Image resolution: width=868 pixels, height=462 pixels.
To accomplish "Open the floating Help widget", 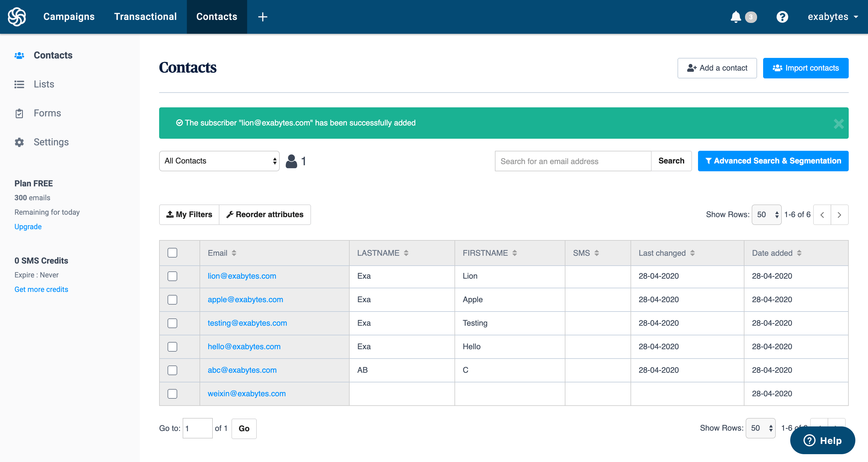I will (822, 440).
